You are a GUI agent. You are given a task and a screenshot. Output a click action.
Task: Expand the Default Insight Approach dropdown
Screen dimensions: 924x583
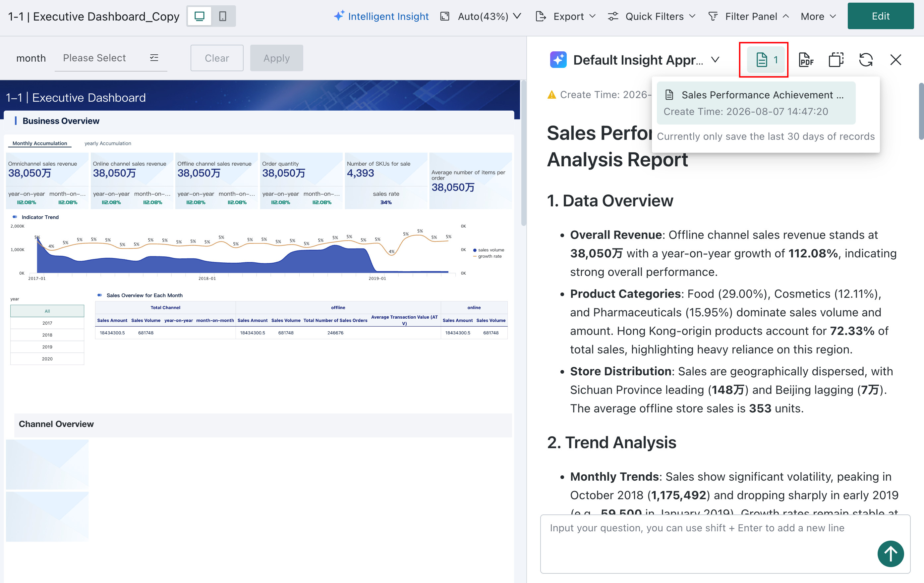[x=715, y=59]
